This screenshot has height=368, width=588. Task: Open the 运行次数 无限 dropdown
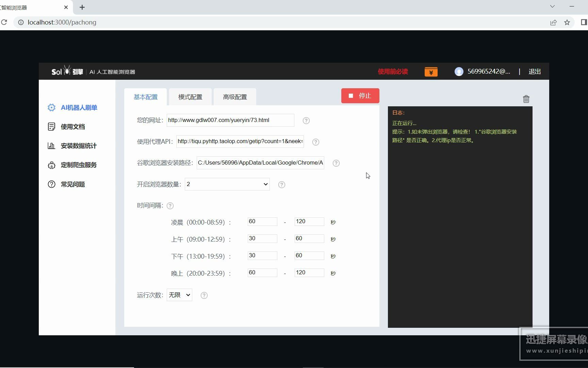point(179,295)
